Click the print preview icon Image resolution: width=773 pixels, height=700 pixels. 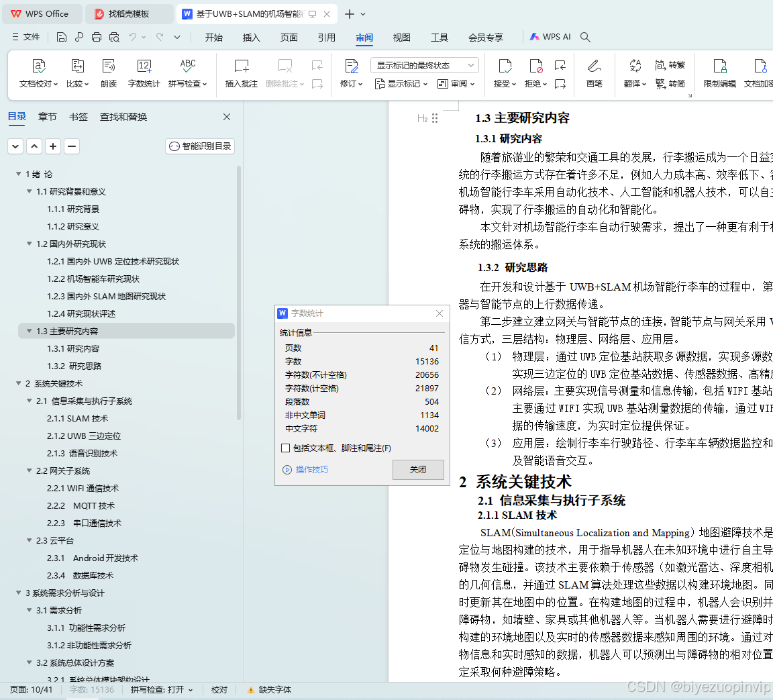114,37
